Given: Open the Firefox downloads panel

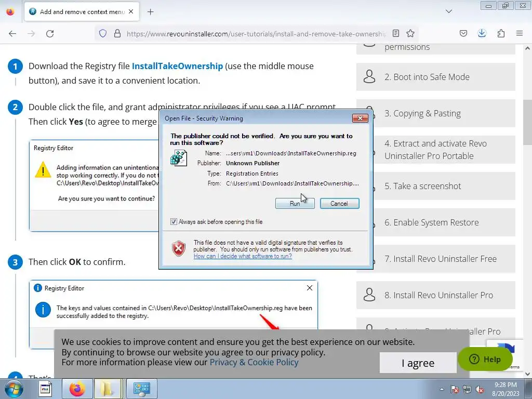Looking at the screenshot, I should pos(482,33).
